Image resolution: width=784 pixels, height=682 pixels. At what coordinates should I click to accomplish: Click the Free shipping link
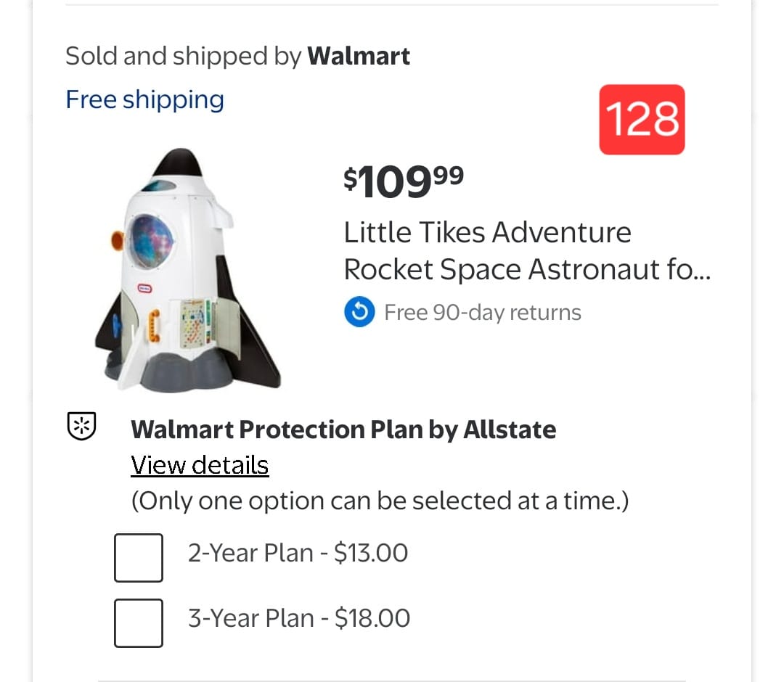click(144, 99)
